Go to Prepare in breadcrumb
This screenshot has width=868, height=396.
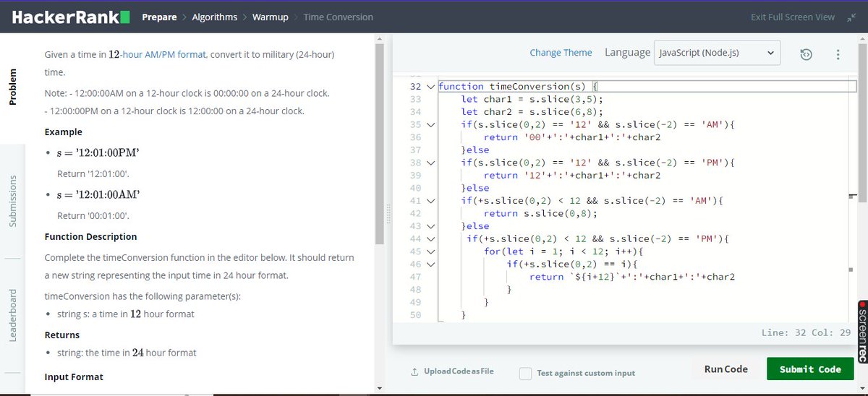tap(159, 17)
